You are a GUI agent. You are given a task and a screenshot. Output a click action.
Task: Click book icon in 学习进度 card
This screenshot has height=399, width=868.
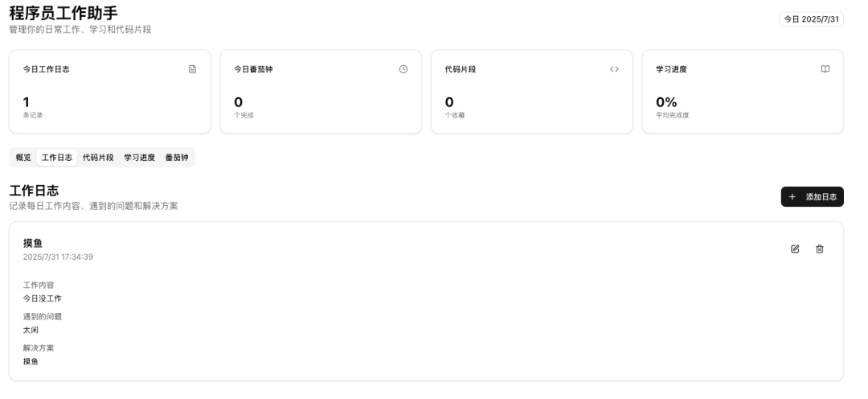pyautogui.click(x=825, y=69)
